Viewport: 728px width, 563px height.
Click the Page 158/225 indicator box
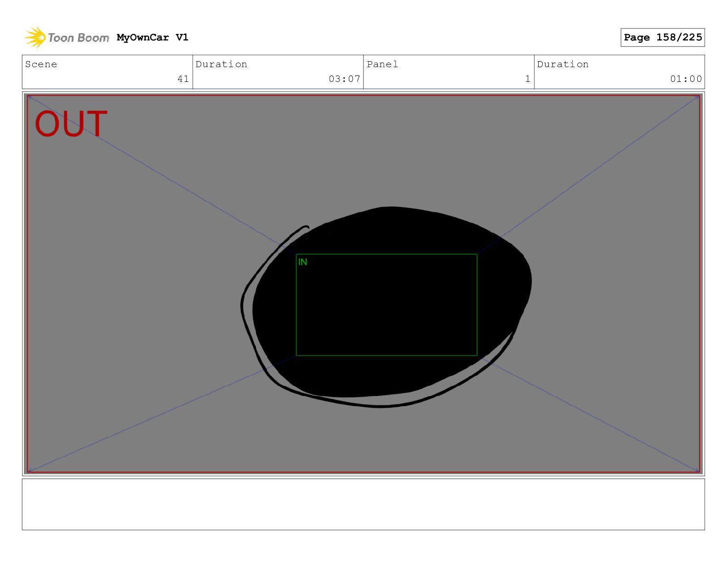click(662, 37)
